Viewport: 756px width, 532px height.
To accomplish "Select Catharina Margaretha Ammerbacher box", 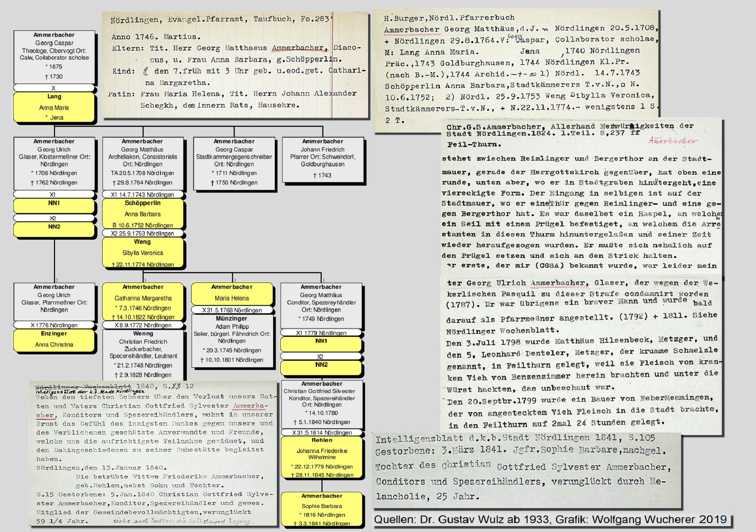I will pyautogui.click(x=143, y=301).
